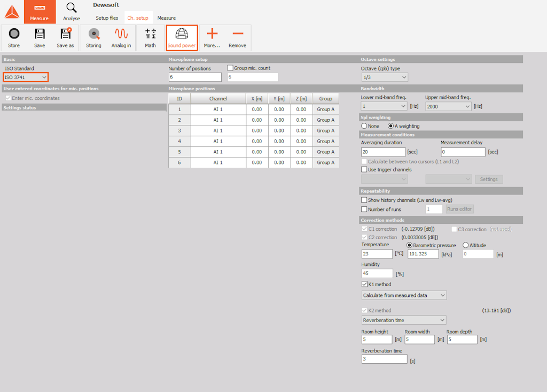Screen dimensions: 547x392
Task: Click the Runs editor button
Action: pyautogui.click(x=459, y=209)
